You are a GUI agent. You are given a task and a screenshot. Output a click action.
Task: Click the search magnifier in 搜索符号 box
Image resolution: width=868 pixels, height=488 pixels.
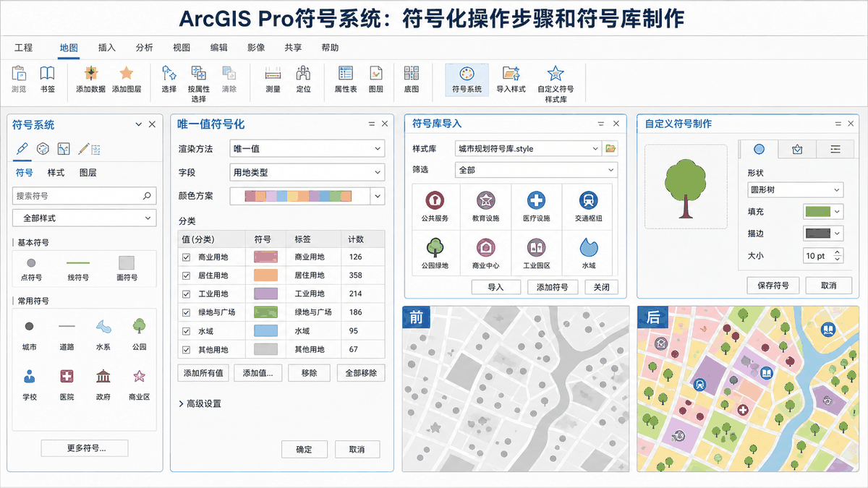click(147, 195)
